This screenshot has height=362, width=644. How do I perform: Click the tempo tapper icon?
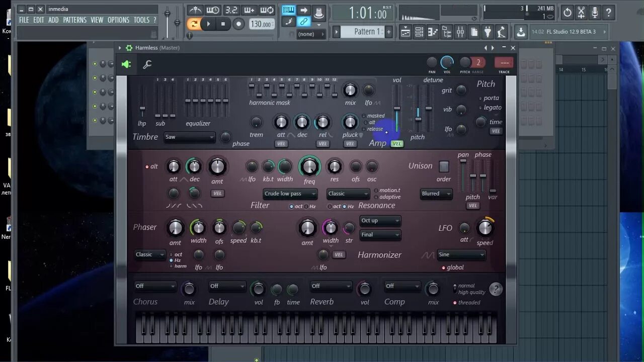pos(501,32)
